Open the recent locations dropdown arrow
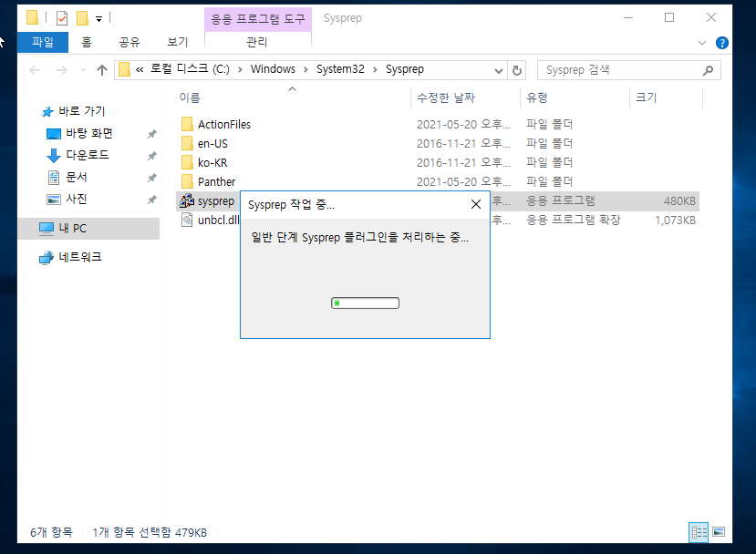This screenshot has height=554, width=756. (83, 70)
